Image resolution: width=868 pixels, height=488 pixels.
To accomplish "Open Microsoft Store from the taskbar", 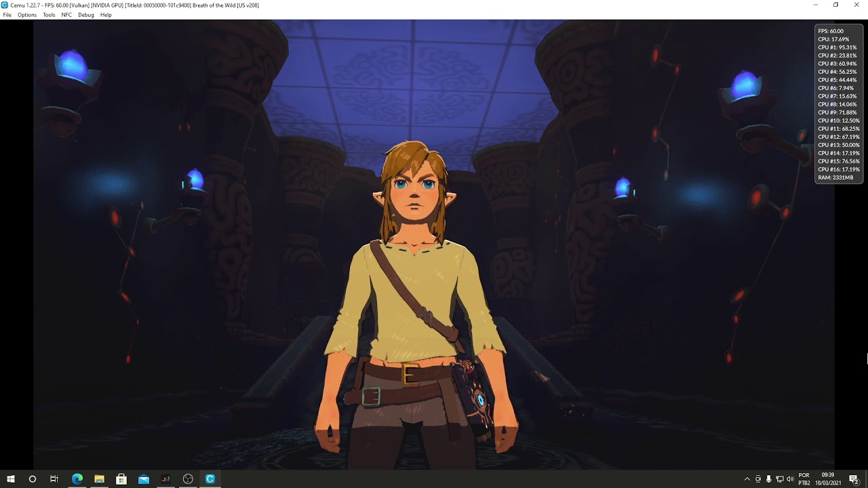I will point(121,479).
